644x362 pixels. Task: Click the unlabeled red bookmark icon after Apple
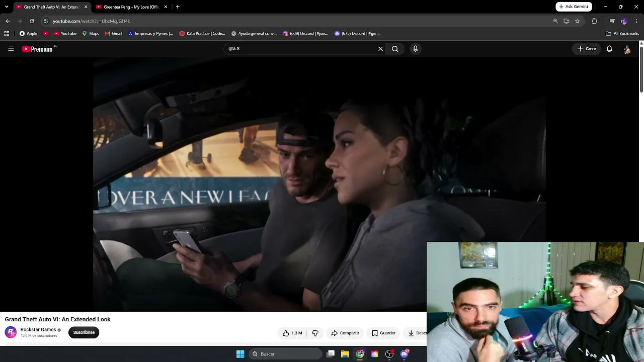coord(46,34)
